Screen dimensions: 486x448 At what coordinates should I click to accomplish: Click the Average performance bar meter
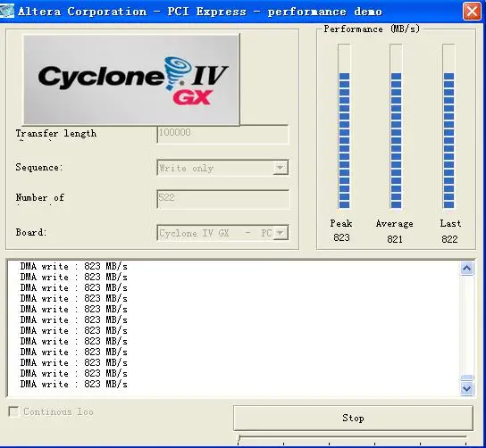click(396, 126)
